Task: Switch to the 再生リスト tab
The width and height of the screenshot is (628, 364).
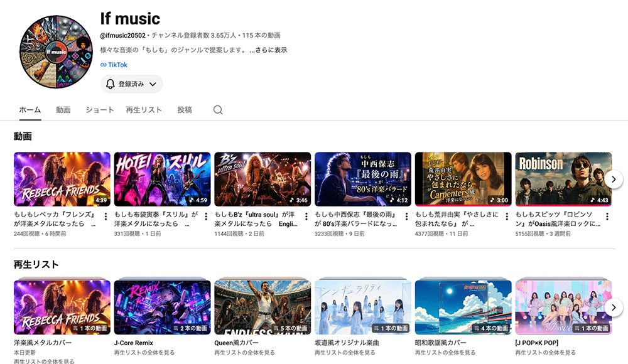Action: tap(144, 110)
